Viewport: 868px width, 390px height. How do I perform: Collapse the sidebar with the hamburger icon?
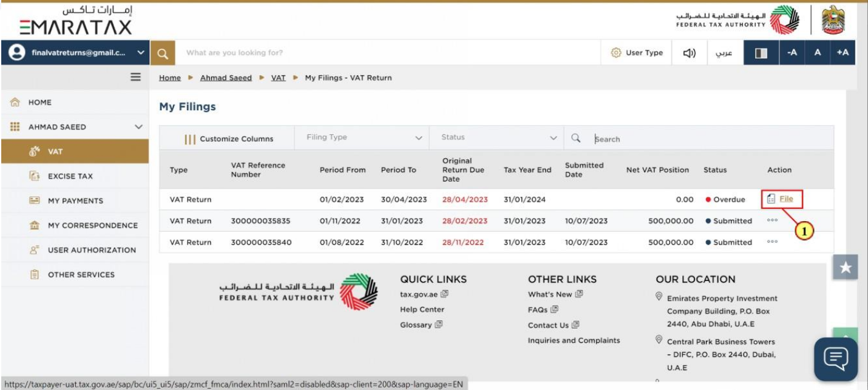tap(135, 77)
